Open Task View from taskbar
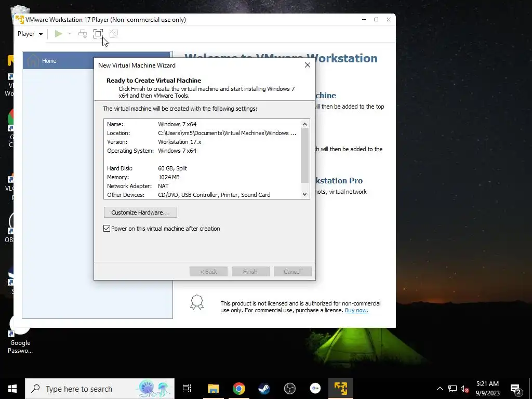 pos(187,389)
